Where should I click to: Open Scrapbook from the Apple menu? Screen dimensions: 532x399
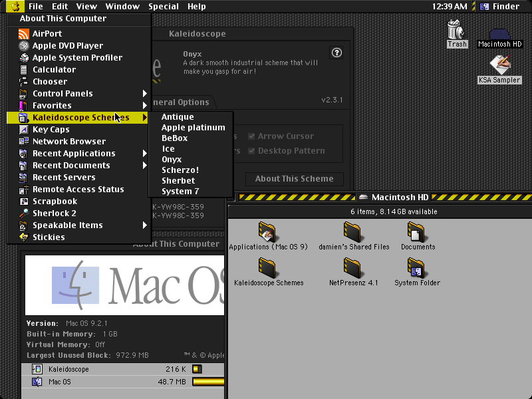click(78, 201)
